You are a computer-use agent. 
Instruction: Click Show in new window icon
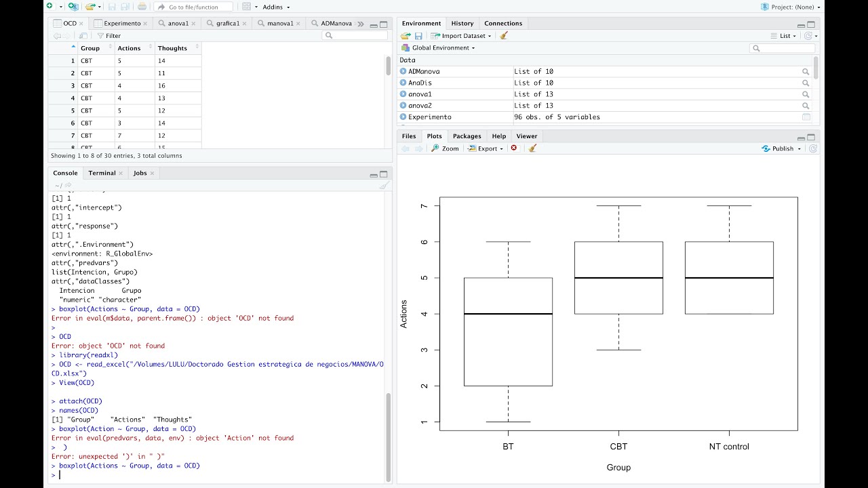click(x=83, y=36)
